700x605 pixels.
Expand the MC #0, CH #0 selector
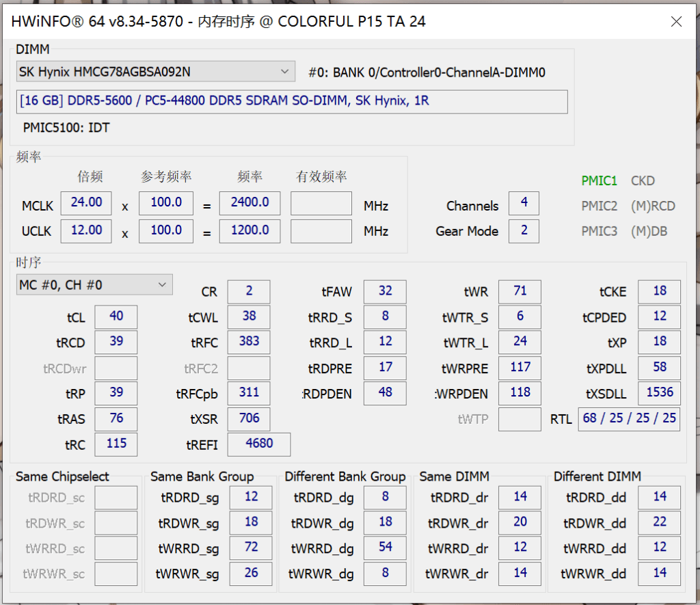pos(94,285)
